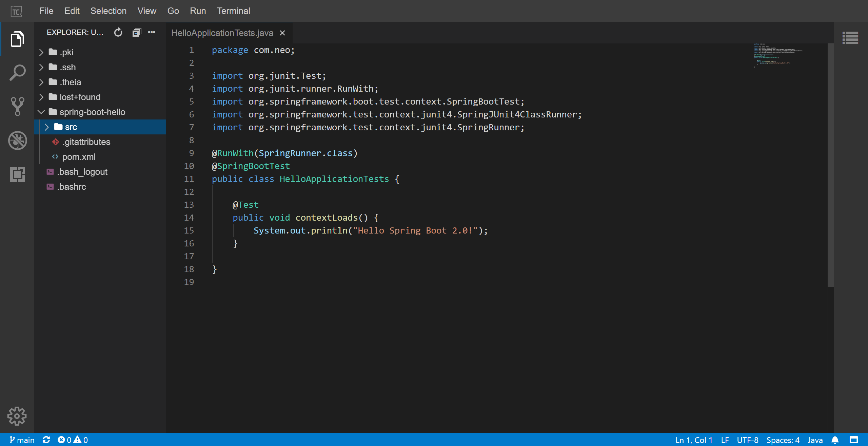The height and width of the screenshot is (446, 868).
Task: Change LF end of line sequence
Action: (x=725, y=440)
